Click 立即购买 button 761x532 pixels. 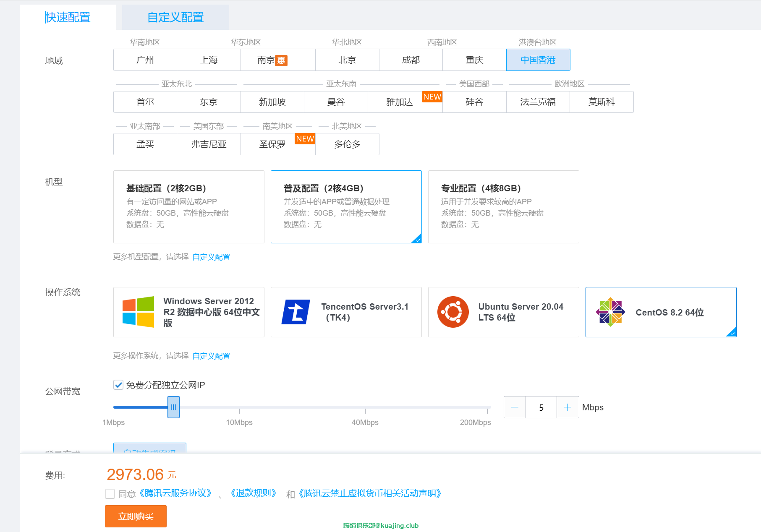(136, 516)
